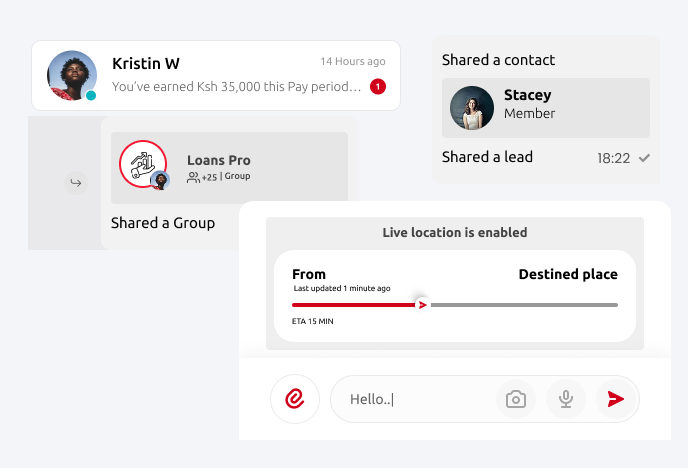Click the forward arrow beside shared group
This screenshot has height=468, width=688.
click(74, 183)
